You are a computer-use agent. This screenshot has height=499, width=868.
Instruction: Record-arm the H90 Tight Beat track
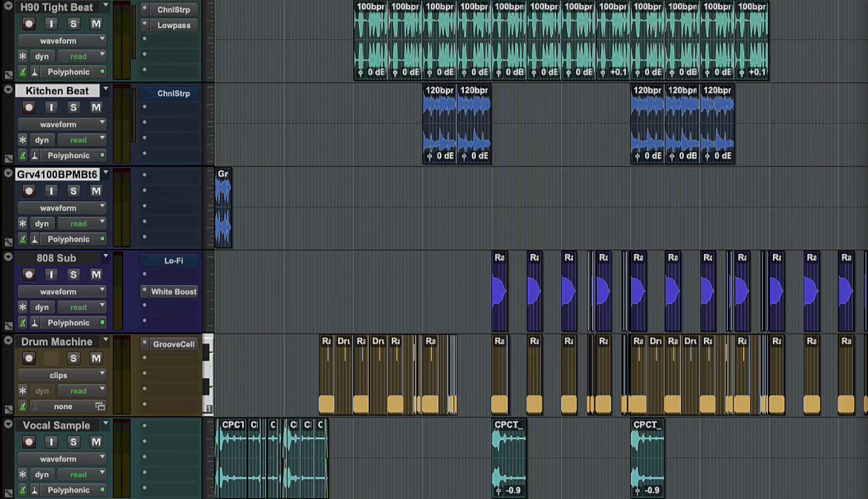point(29,24)
